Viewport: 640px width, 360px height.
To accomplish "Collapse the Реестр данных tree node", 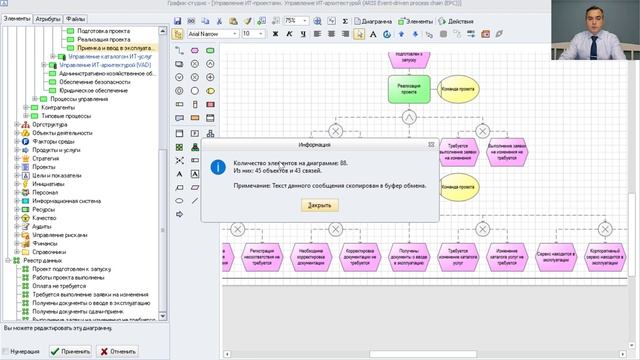I will [x=8, y=260].
